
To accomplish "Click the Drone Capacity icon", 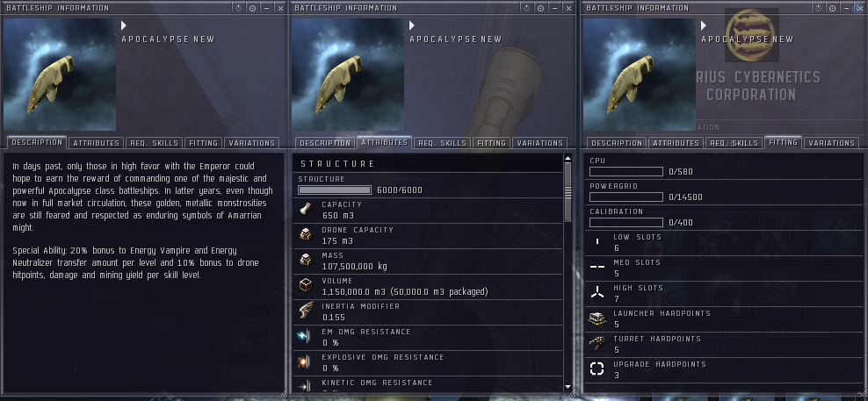I will tap(305, 235).
